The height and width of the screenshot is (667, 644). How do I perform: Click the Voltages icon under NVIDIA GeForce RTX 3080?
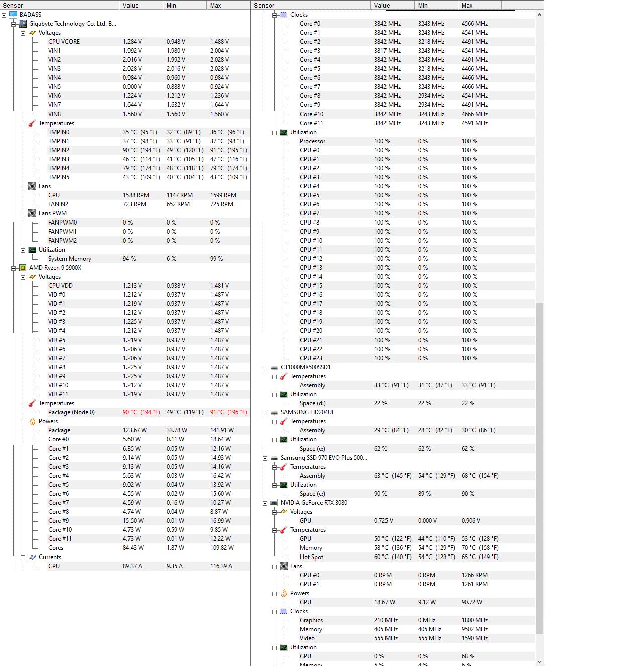click(284, 512)
